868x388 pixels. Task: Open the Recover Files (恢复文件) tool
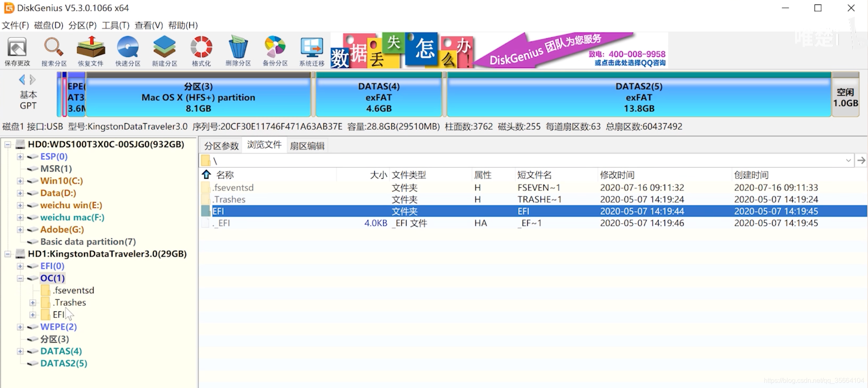91,51
